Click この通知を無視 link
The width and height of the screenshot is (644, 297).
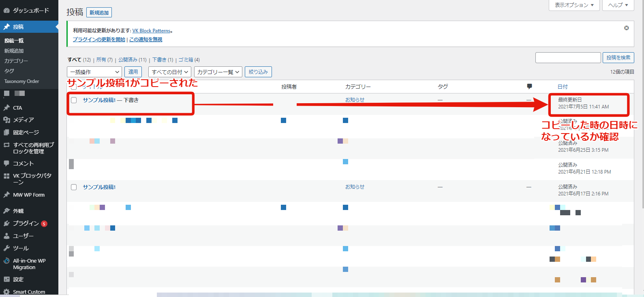(146, 39)
